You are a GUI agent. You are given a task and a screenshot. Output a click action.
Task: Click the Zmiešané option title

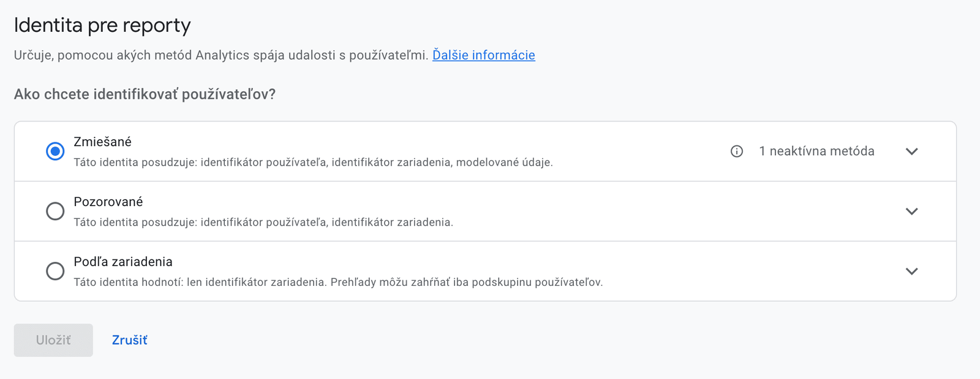(102, 142)
